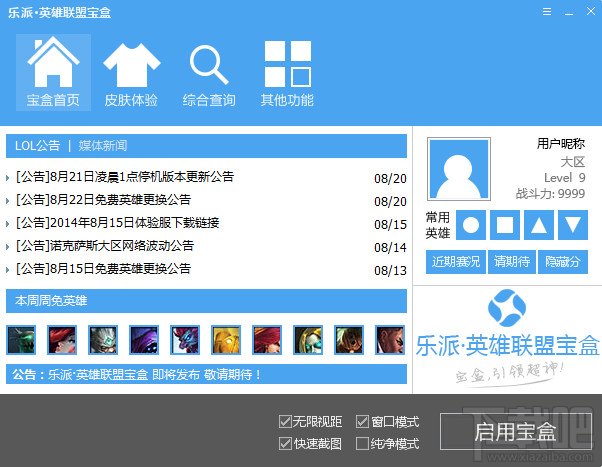Click the 启用宝盒 button

(516, 432)
